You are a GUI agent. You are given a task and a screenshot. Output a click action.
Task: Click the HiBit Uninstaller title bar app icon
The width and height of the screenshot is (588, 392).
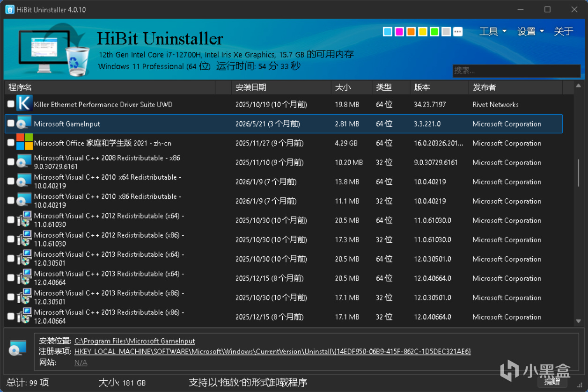(9, 9)
